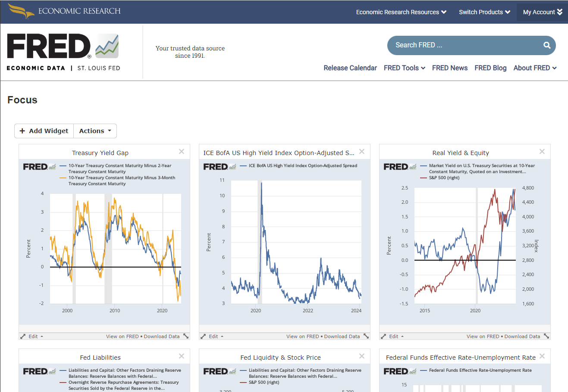Click the St. Louis Fed eagle logo
Viewport: 568px width, 392px height.
[x=21, y=11]
